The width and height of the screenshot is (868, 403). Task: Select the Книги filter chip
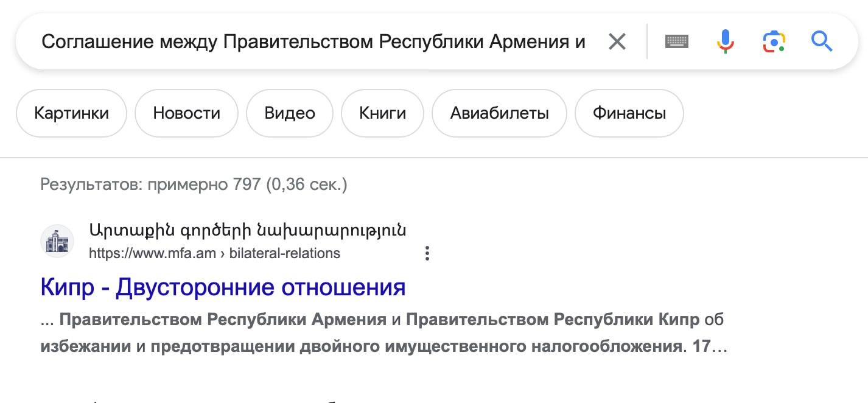pyautogui.click(x=382, y=113)
